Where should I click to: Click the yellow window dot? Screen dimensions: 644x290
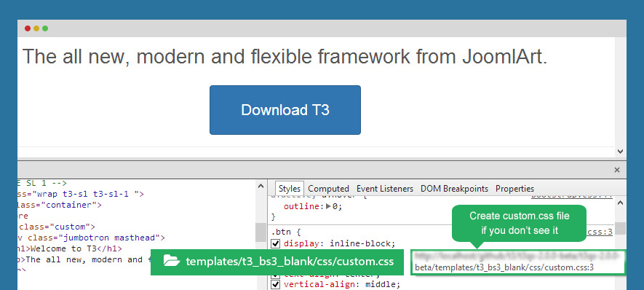point(36,28)
